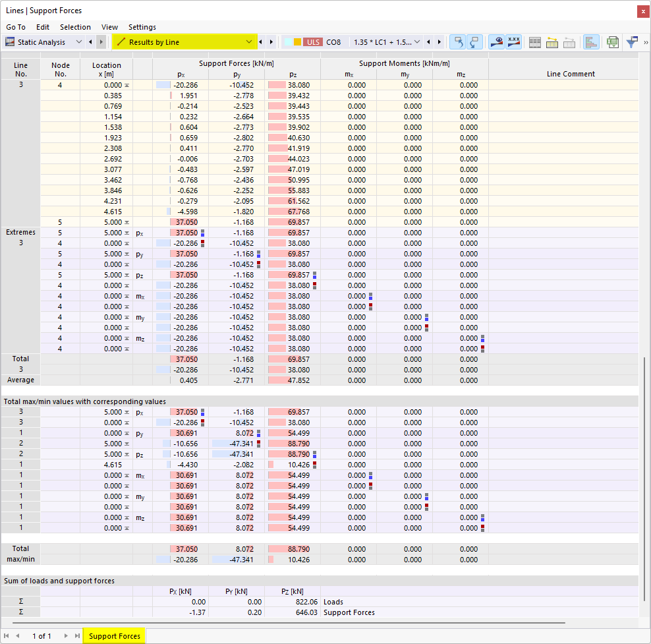Open the 1.35 * LC1 load combination dropdown
This screenshot has width=651, height=644.
(x=418, y=42)
